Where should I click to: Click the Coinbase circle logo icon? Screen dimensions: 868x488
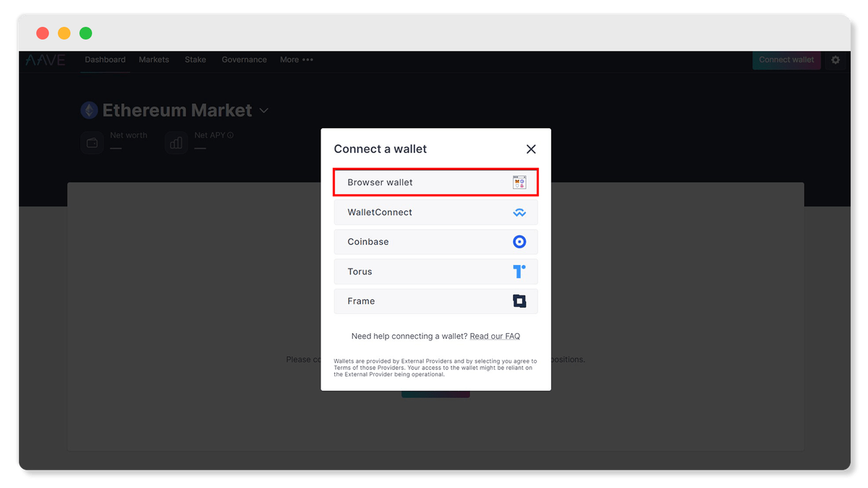click(519, 242)
